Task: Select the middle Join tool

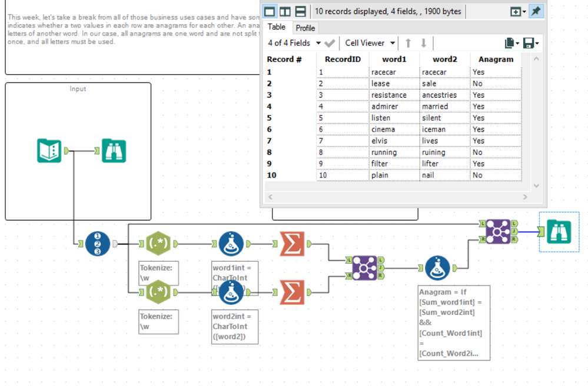Action: pyautogui.click(x=365, y=268)
